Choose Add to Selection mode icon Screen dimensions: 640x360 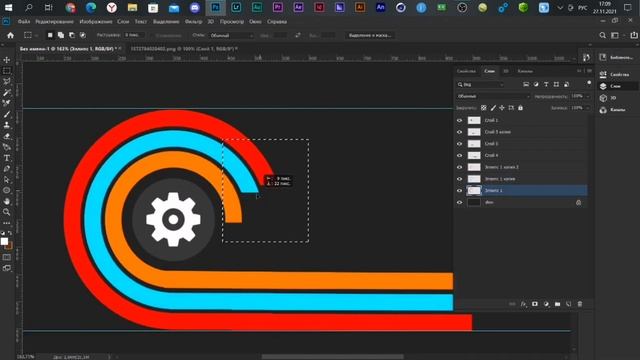click(61, 36)
